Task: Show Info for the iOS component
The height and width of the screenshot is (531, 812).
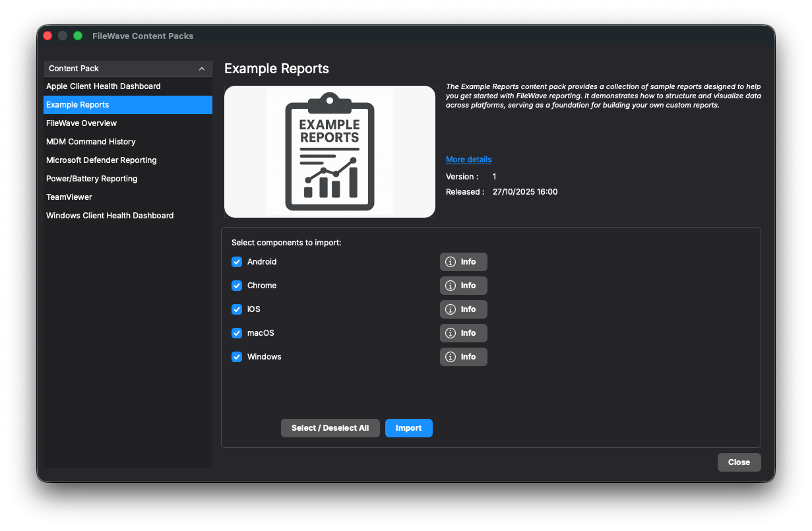Action: pyautogui.click(x=463, y=309)
